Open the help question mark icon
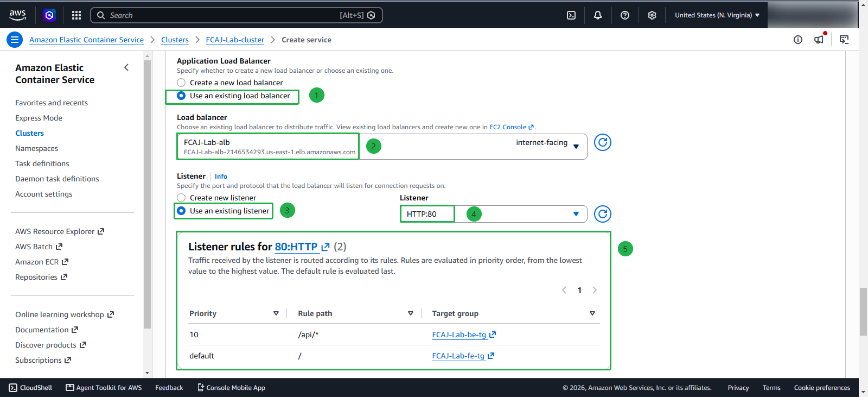 (x=625, y=15)
